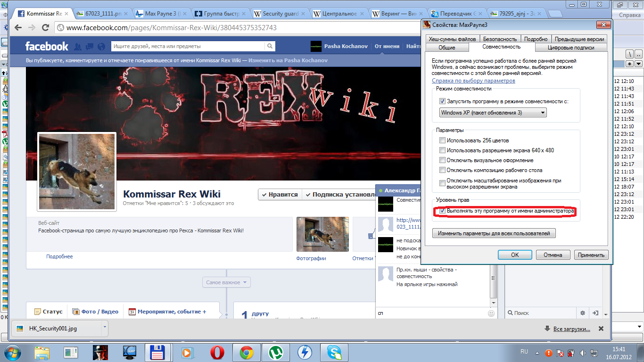
Task: Switch to Max Payne 3 browser tab
Action: pyautogui.click(x=161, y=14)
